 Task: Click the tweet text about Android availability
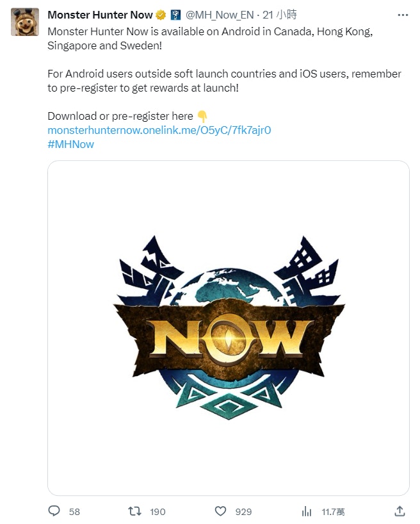click(x=210, y=38)
